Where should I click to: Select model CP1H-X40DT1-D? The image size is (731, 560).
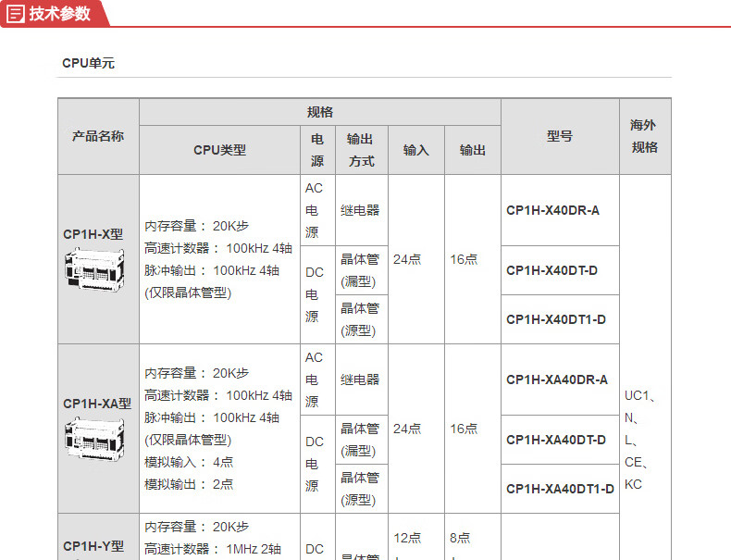coord(555,319)
